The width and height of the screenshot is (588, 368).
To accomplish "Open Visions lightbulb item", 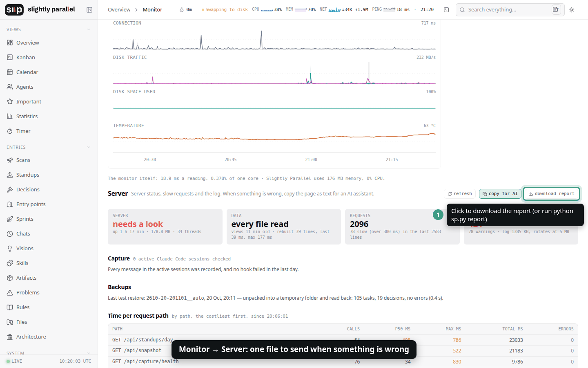I will pos(49,248).
